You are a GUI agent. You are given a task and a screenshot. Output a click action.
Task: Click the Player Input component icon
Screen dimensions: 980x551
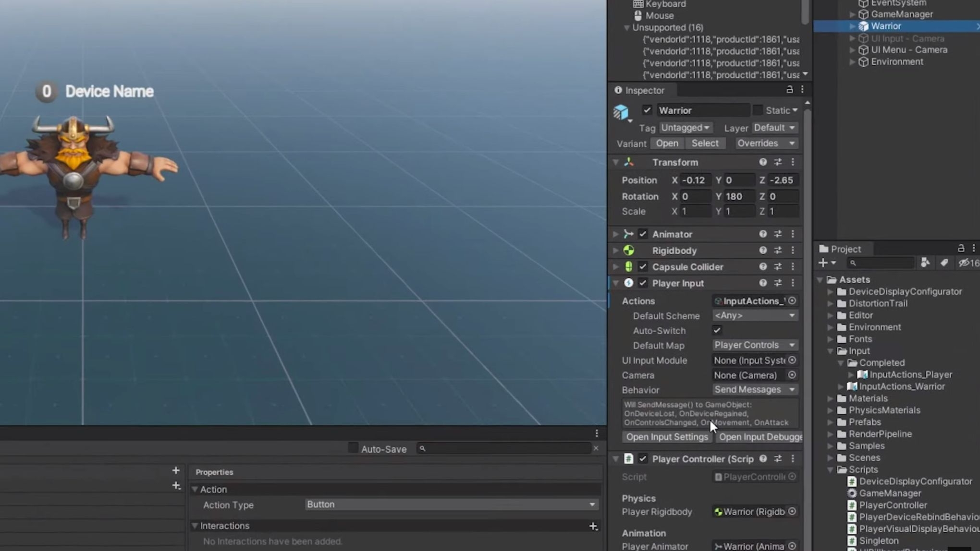pos(629,283)
